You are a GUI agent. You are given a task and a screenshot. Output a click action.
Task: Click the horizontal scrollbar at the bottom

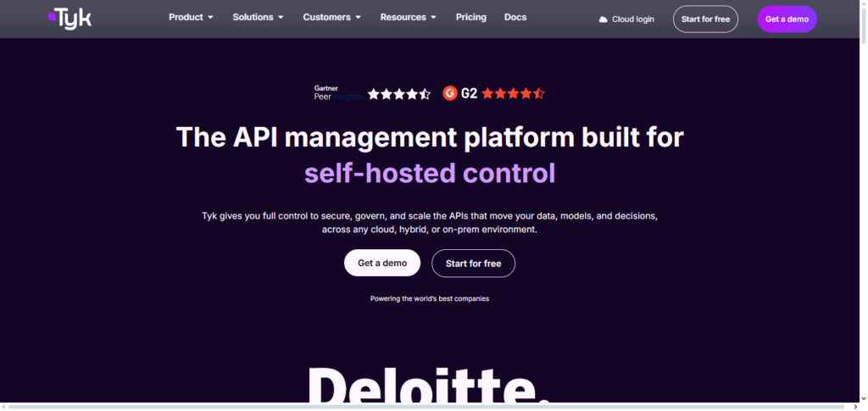tap(424, 407)
